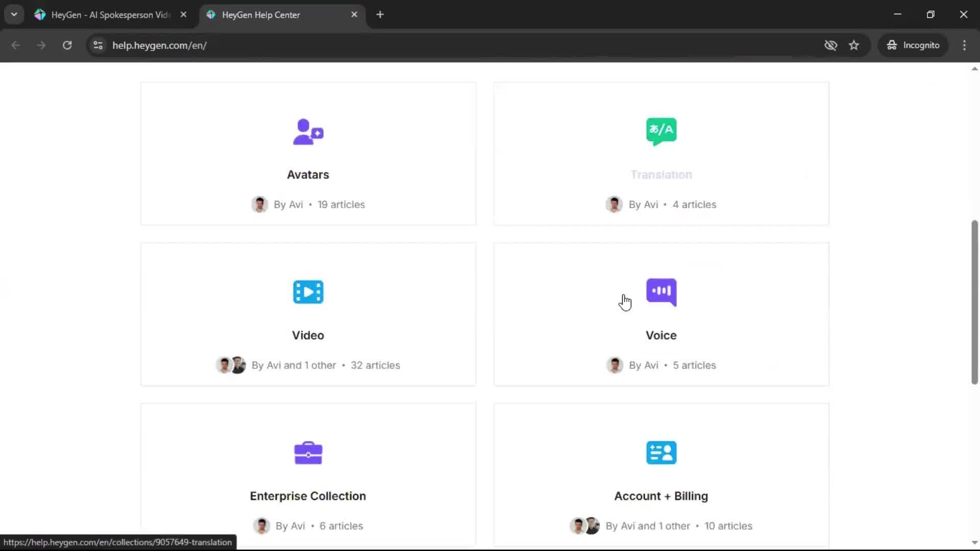Open the Incognito profile menu
Screen dimensions: 980x551
[x=913, y=45]
